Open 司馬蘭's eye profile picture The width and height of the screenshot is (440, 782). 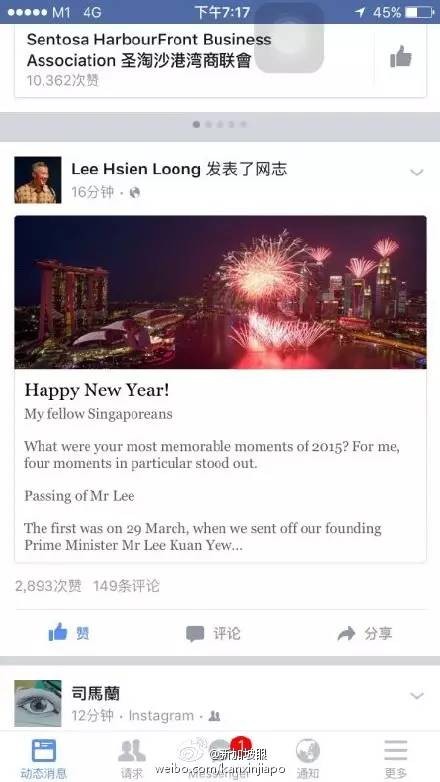38,703
